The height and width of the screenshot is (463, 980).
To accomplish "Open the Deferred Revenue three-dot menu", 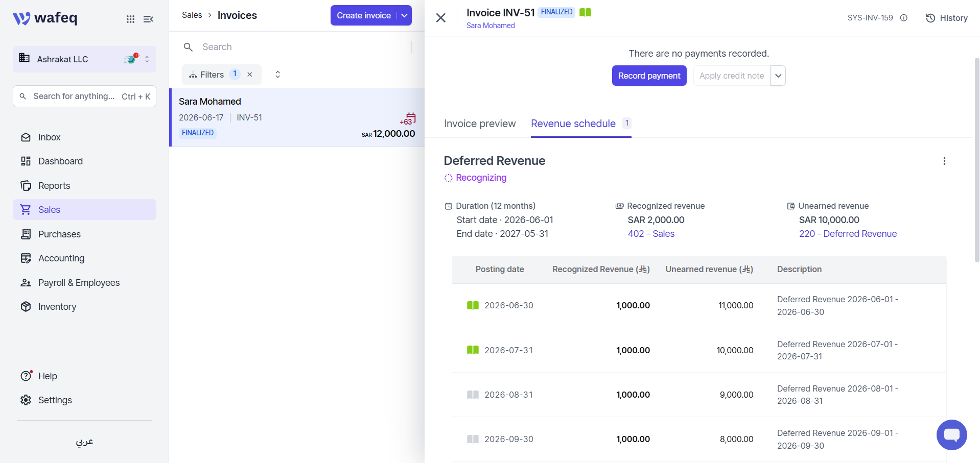I will [x=944, y=161].
